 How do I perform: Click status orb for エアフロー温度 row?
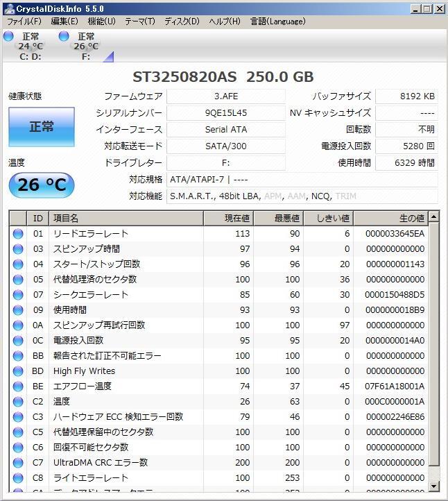(18, 387)
